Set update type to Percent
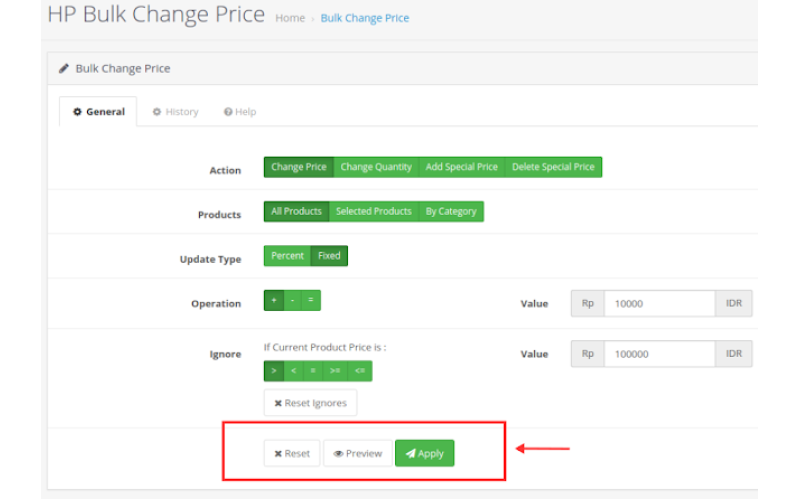Viewport: 800px width, 500px height. 287,256
